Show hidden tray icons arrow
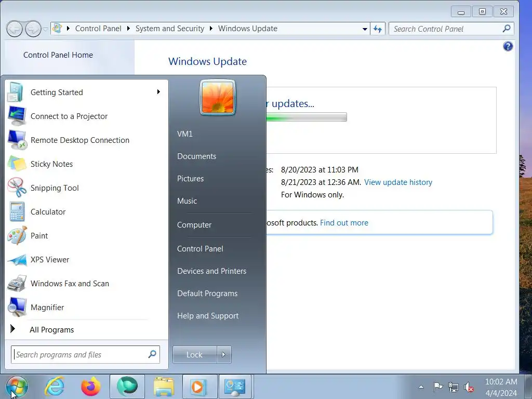The width and height of the screenshot is (532, 399). pyautogui.click(x=421, y=387)
